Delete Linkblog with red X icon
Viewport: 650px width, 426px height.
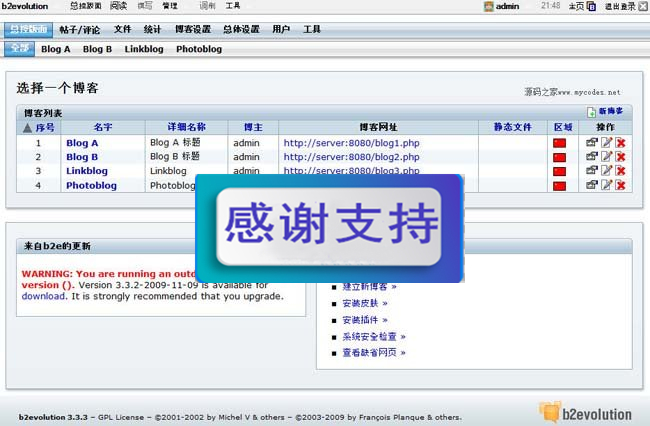pyautogui.click(x=621, y=170)
